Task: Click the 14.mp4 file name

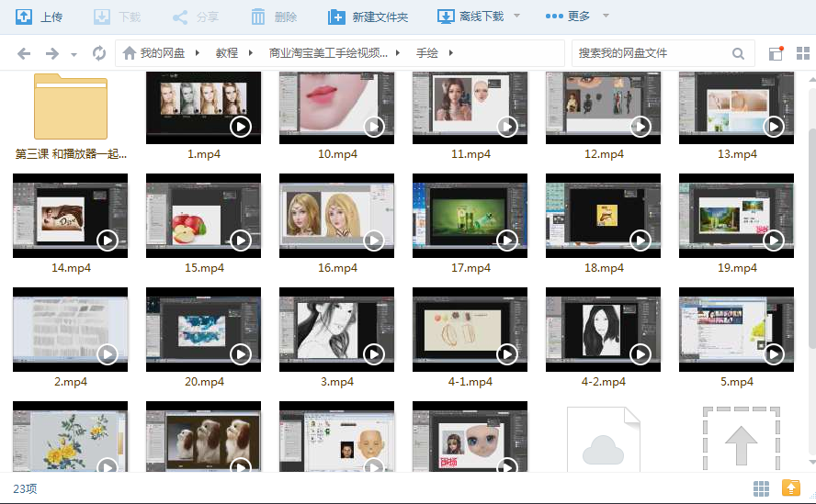Action: pyautogui.click(x=71, y=268)
